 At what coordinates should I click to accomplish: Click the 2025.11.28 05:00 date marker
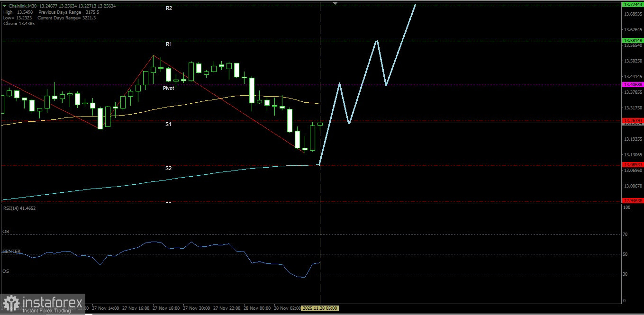pos(321,308)
